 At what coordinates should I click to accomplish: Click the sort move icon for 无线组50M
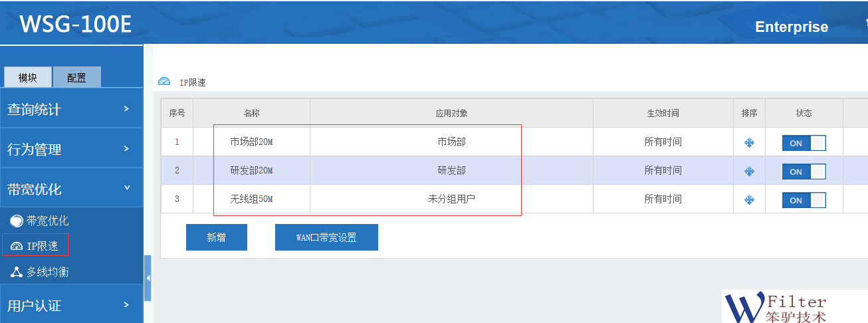749,199
